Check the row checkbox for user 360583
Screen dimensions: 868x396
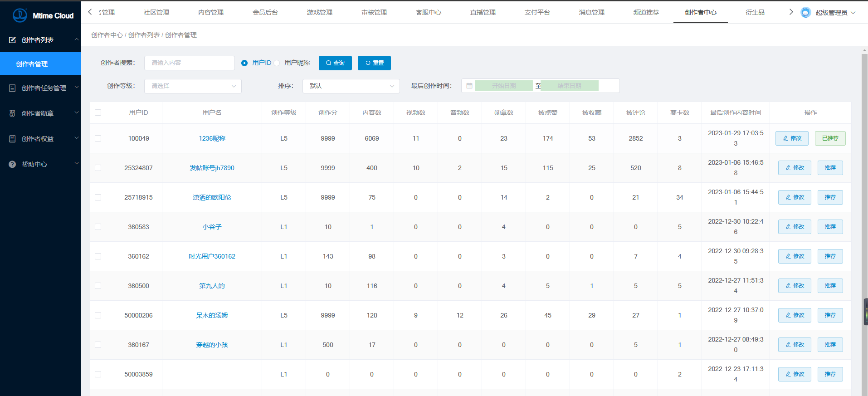click(x=98, y=227)
